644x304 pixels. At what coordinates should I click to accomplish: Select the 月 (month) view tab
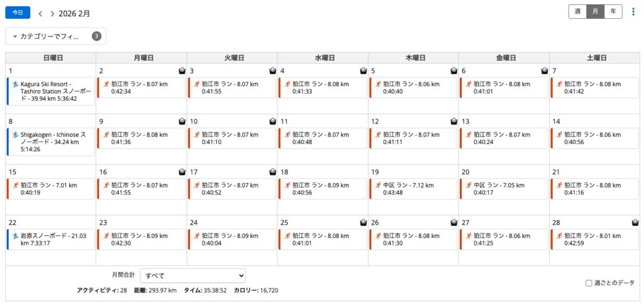595,12
